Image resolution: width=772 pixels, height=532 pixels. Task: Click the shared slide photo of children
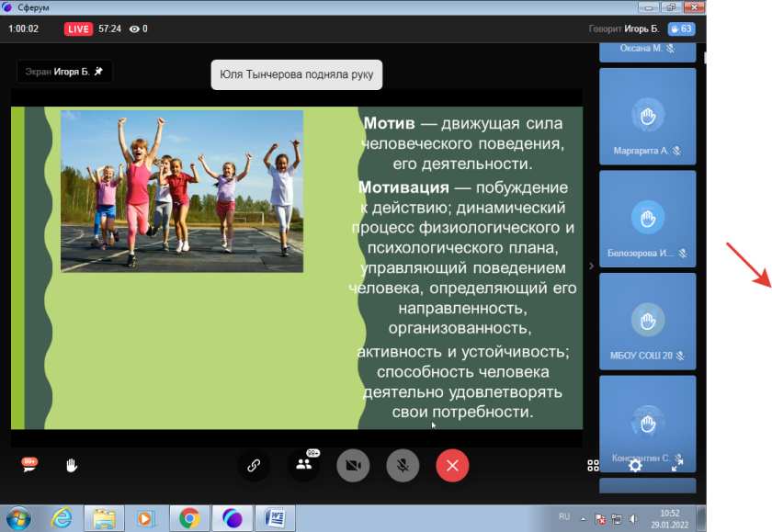182,191
